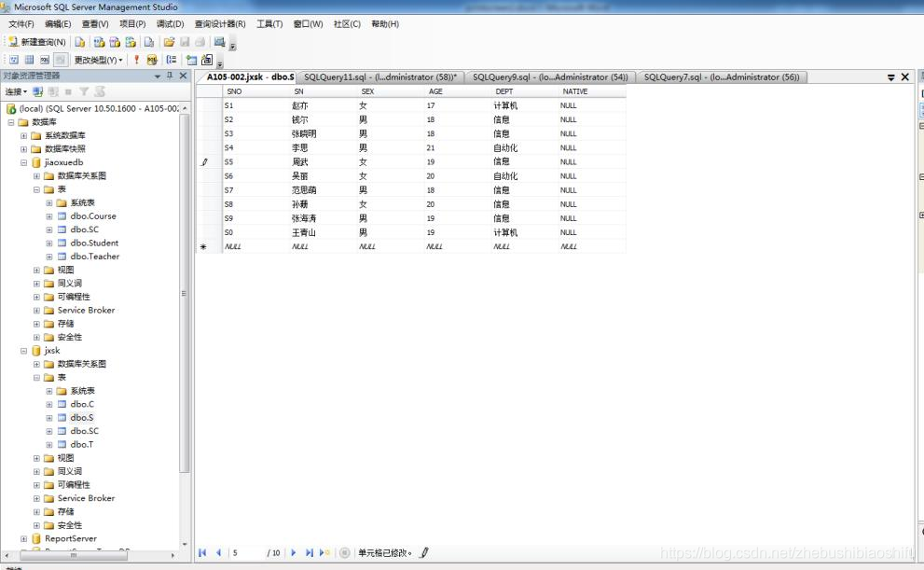The image size is (924, 570).
Task: Open the Help (帮助) menu
Action: tap(385, 23)
